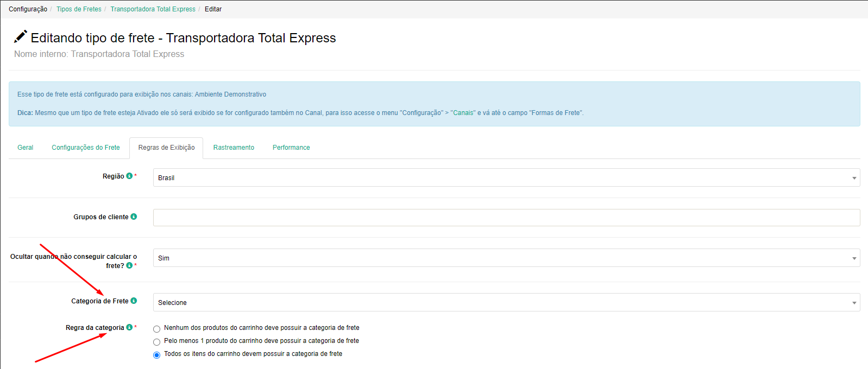Select 'Nenhum dos produtos do carrinho' radio option

tap(157, 329)
